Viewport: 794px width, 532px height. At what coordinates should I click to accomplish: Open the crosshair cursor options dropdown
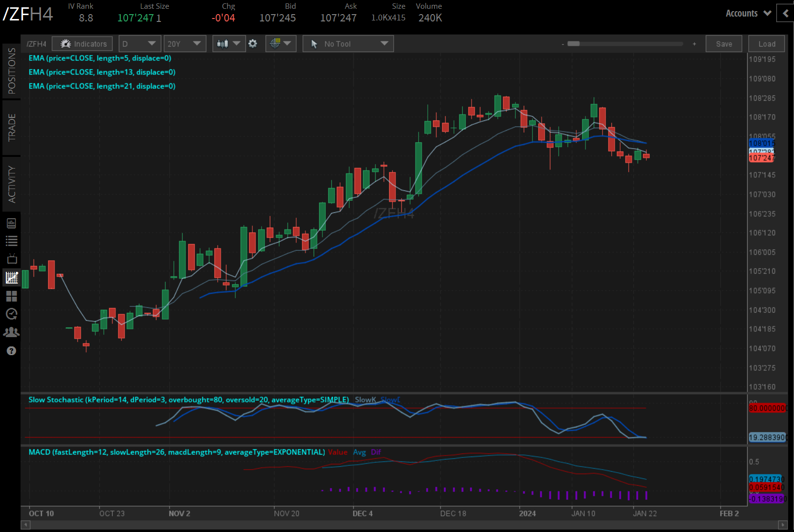[280, 44]
